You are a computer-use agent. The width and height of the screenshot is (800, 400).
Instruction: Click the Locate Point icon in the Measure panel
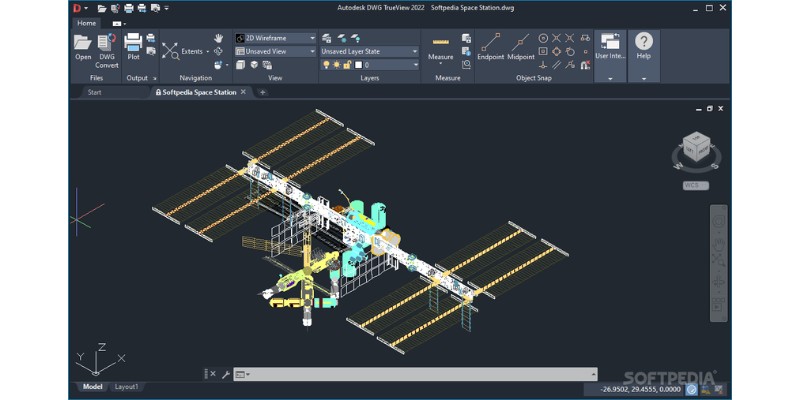point(466,65)
